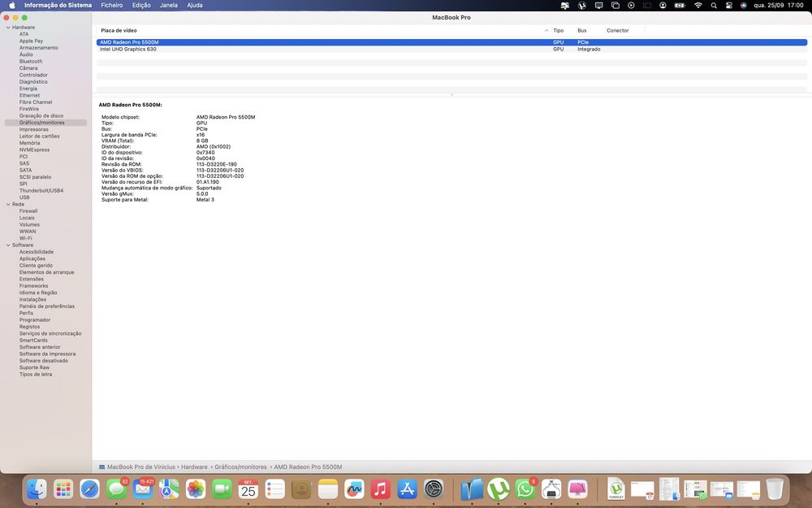Open Control Center in menu bar
Screen dimensions: 812x508
coord(728,5)
